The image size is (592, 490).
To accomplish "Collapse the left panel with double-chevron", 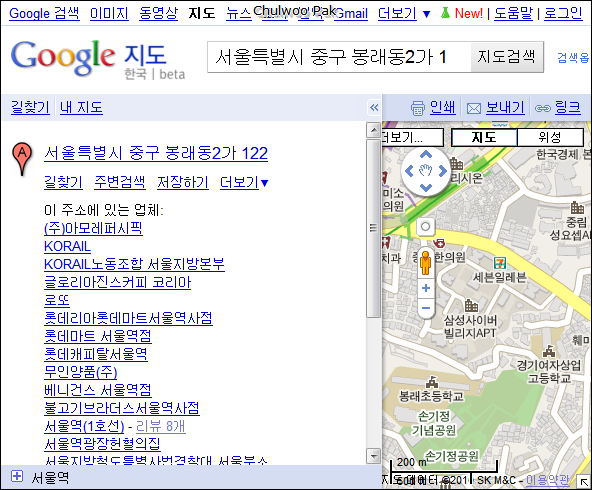I will (374, 108).
